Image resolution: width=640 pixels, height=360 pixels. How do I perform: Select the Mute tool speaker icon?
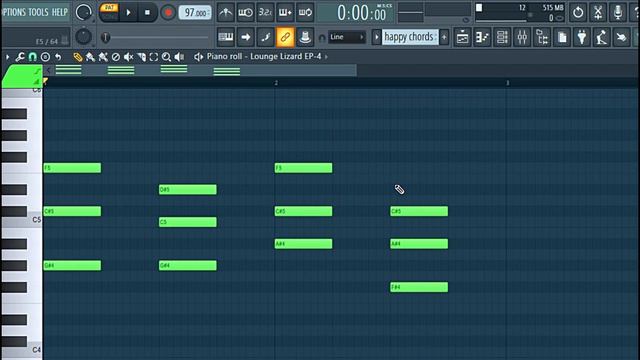click(128, 57)
